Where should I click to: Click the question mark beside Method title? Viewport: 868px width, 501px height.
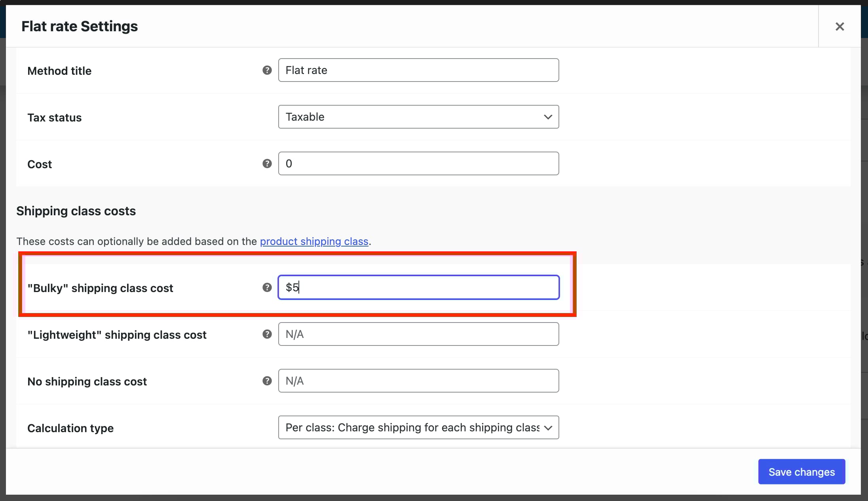(267, 70)
